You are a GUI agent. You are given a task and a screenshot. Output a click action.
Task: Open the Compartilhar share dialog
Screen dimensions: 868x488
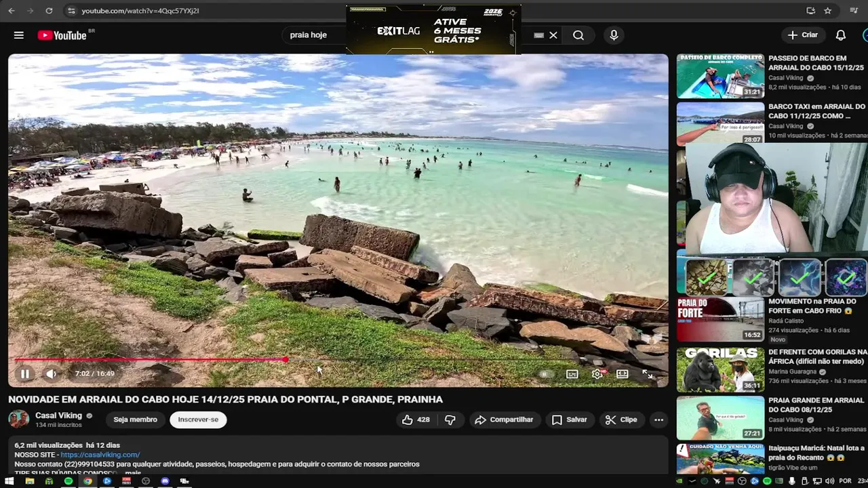[504, 420]
